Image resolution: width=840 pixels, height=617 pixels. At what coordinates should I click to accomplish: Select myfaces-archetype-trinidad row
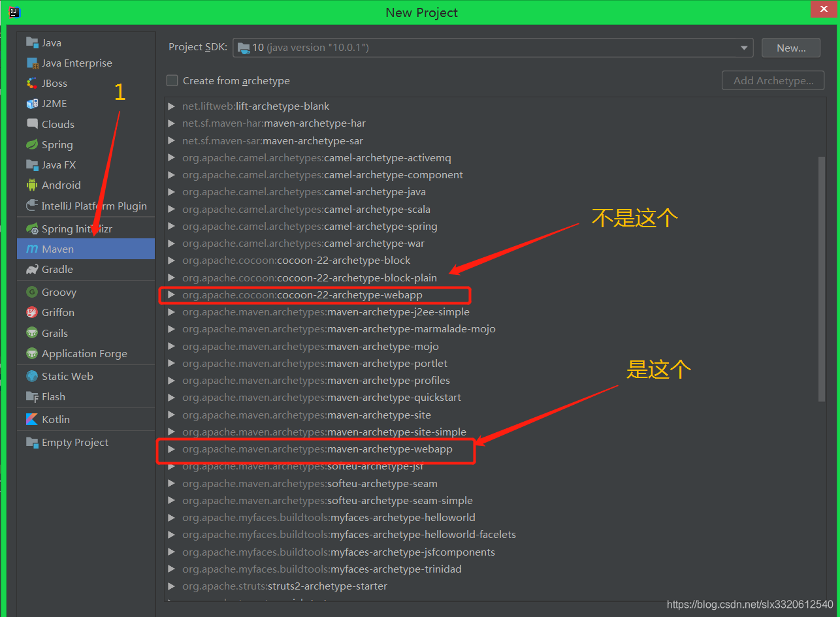point(494,569)
